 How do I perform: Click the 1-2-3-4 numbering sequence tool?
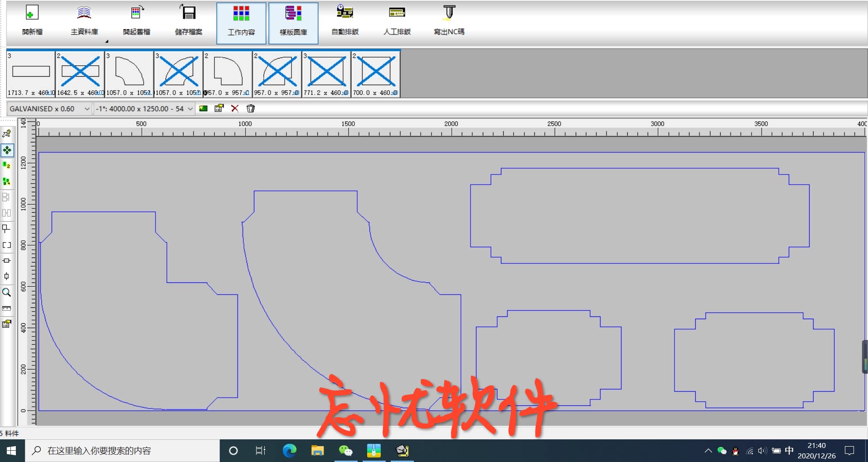click(x=7, y=181)
